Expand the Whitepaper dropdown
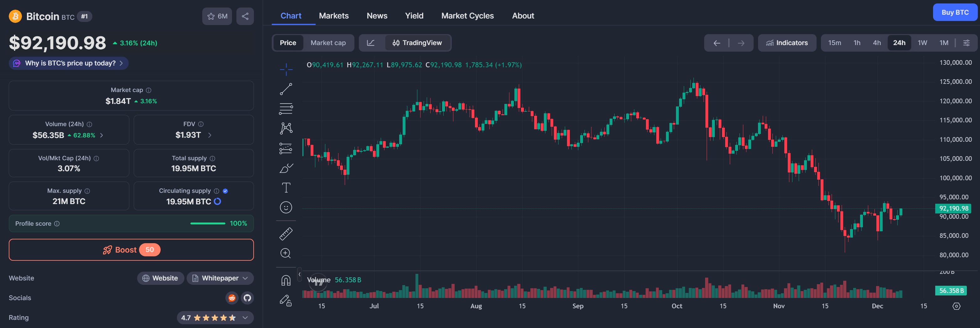 pyautogui.click(x=220, y=278)
